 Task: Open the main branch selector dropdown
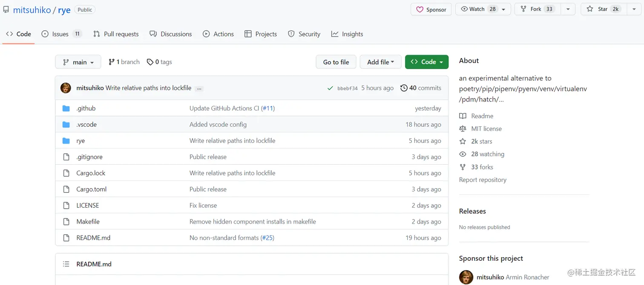pyautogui.click(x=78, y=62)
